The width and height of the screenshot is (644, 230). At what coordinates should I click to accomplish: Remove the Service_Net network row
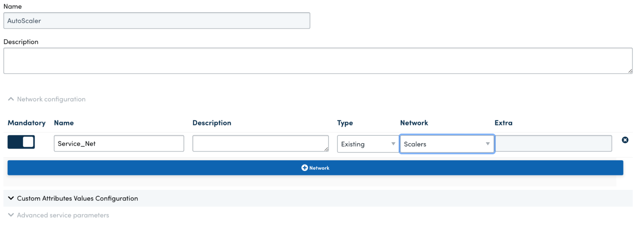click(625, 140)
